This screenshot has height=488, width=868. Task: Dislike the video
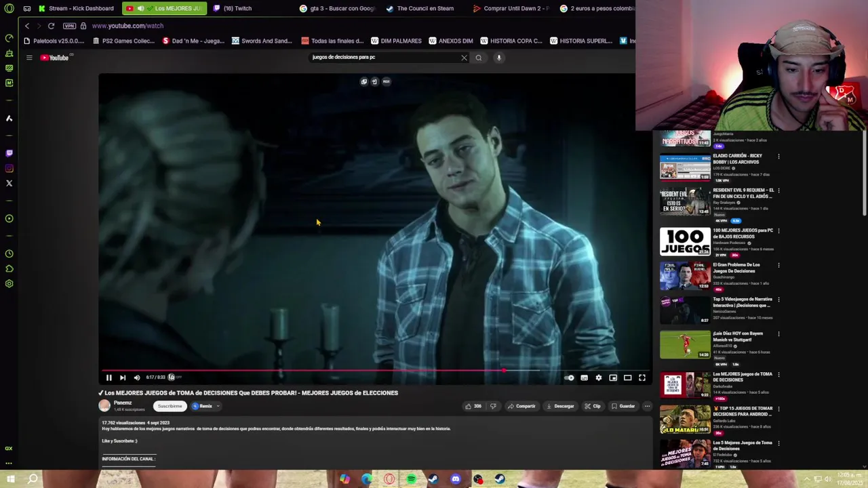493,406
